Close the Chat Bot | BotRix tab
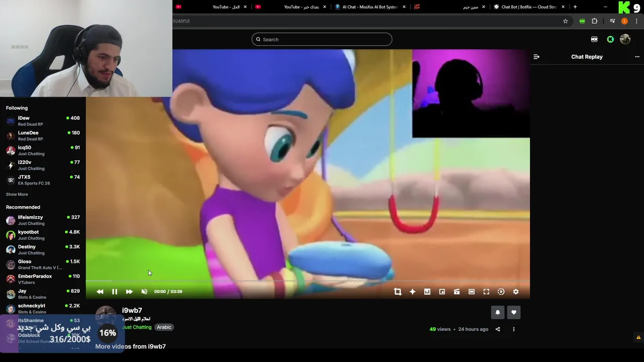The image size is (644, 362). click(x=563, y=7)
